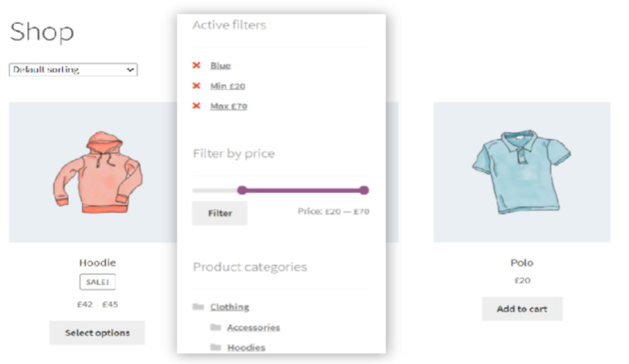629x364 pixels.
Task: Remove the Max £70 filter
Action: 196,106
